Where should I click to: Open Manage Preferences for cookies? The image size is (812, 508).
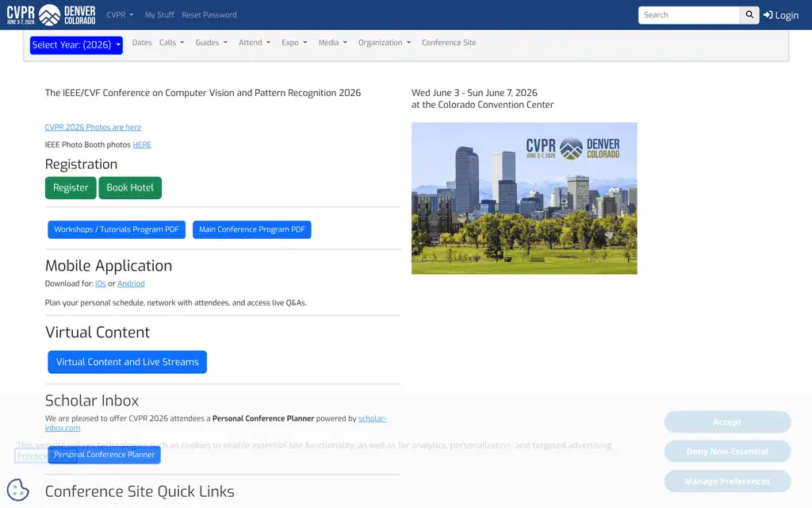pyautogui.click(x=727, y=482)
